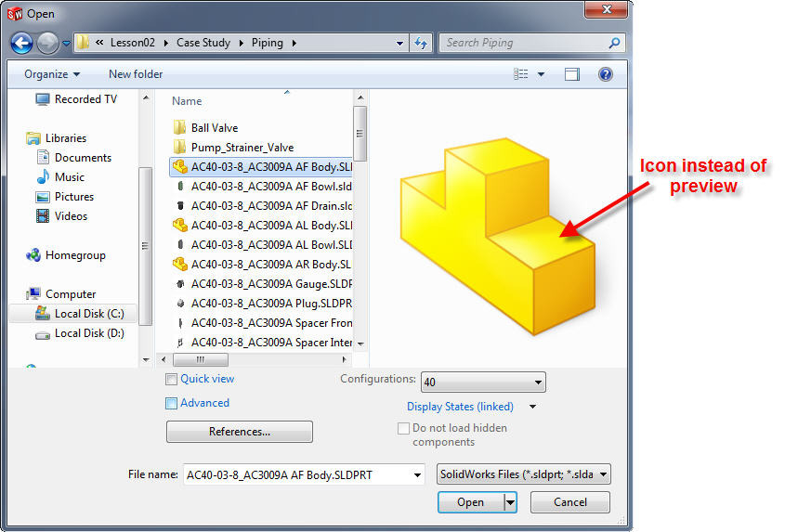Click Piping in the breadcrumb path
Image resolution: width=798 pixels, height=532 pixels.
pos(268,43)
